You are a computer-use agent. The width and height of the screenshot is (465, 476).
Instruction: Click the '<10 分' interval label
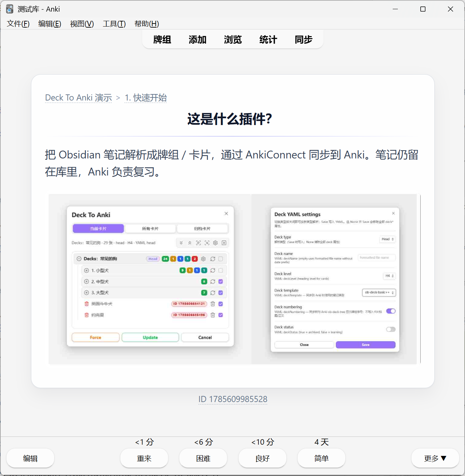pyautogui.click(x=262, y=442)
